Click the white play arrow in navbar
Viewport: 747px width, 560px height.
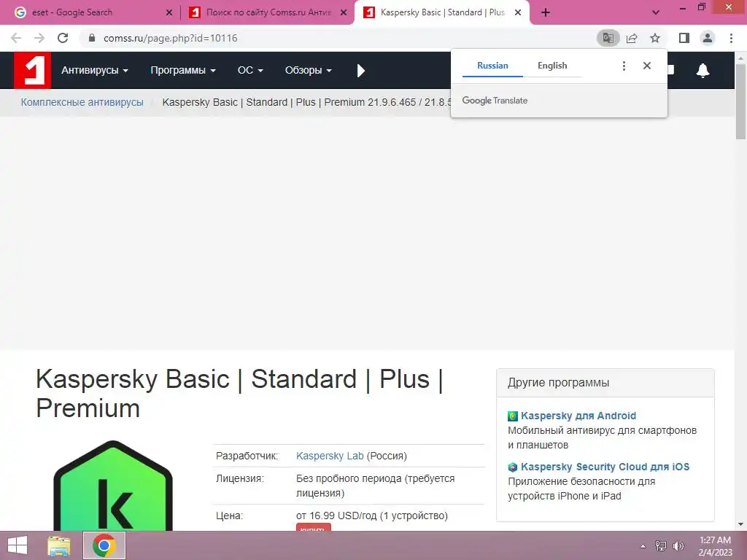point(360,71)
